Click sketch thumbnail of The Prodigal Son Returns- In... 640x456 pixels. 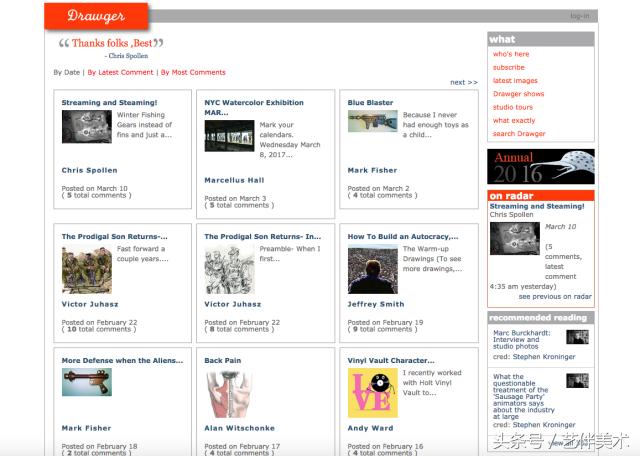point(229,269)
